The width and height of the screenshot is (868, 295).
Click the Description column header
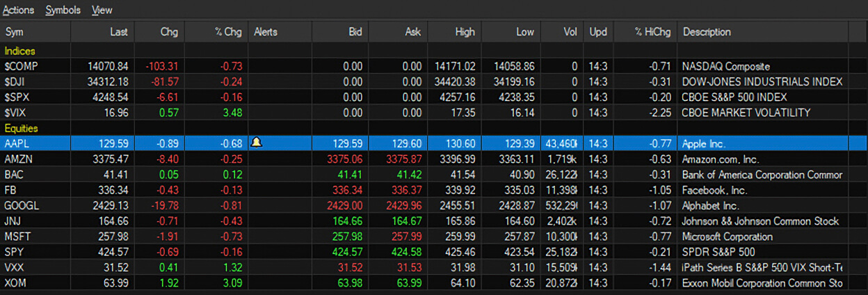(707, 32)
